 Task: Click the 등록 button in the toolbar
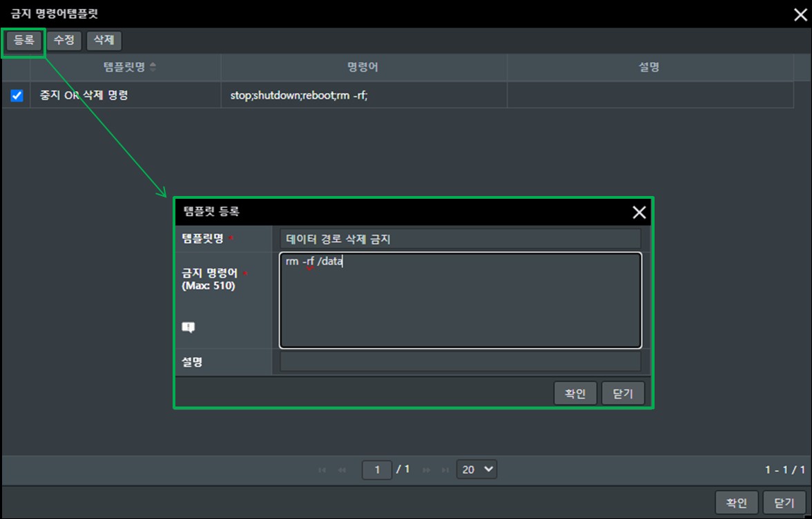click(24, 41)
